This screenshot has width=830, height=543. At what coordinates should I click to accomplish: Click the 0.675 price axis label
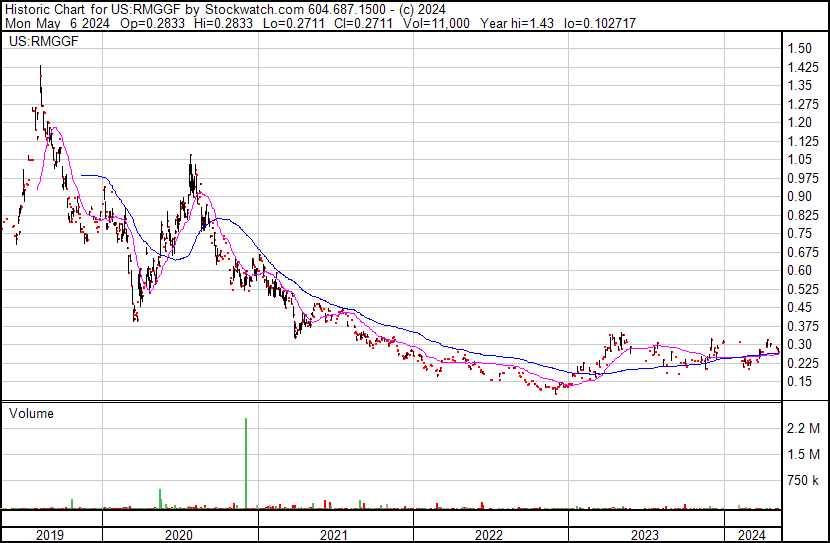tap(803, 252)
